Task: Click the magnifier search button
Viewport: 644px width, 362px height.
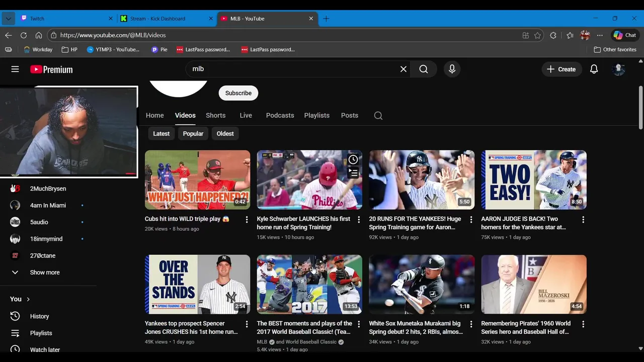Action: pyautogui.click(x=424, y=69)
